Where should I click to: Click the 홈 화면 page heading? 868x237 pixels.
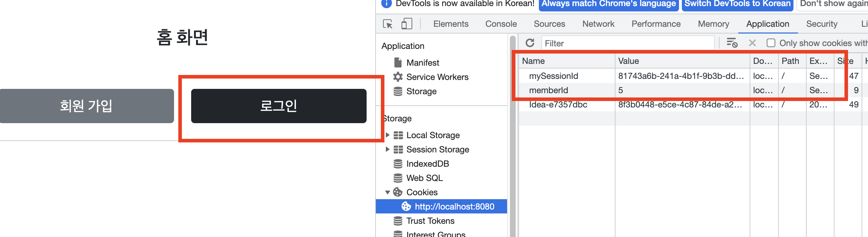[x=182, y=37]
